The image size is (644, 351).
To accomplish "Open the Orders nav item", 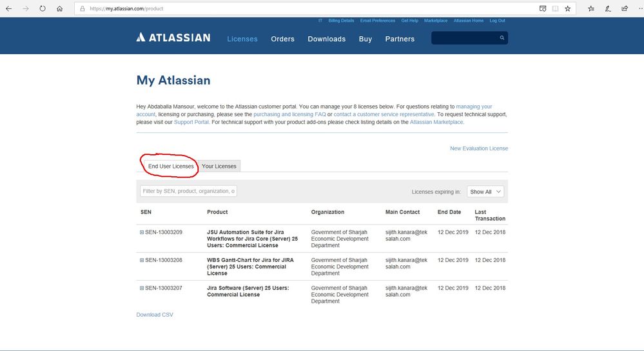I will click(282, 39).
